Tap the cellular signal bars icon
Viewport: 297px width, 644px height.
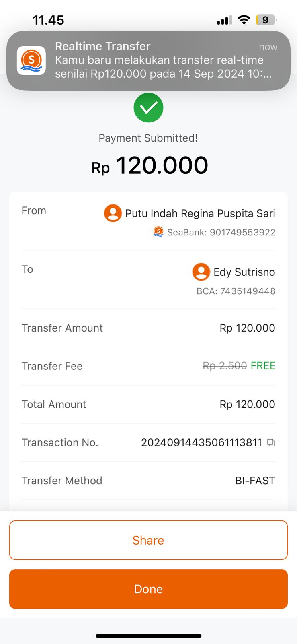(224, 20)
